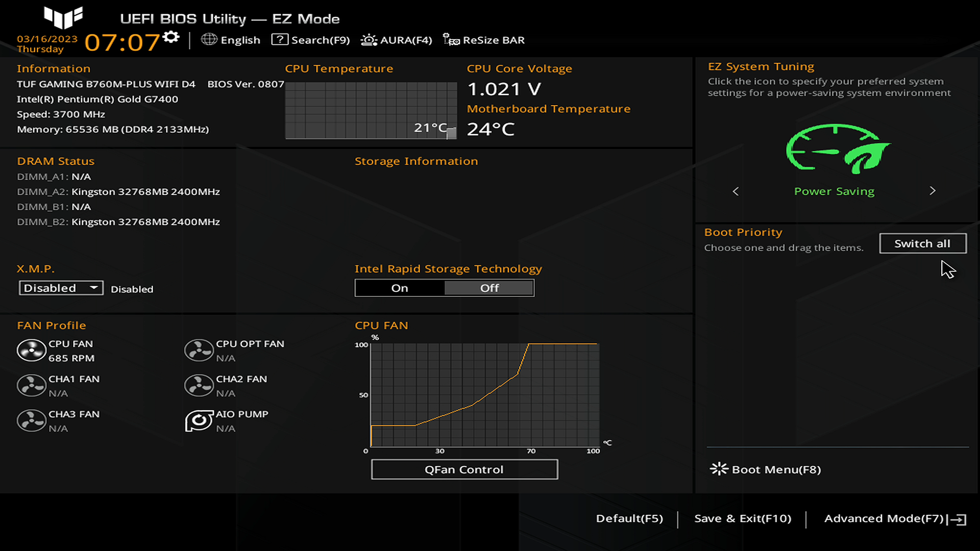Click the Power Saving gauge icon

pyautogui.click(x=835, y=149)
